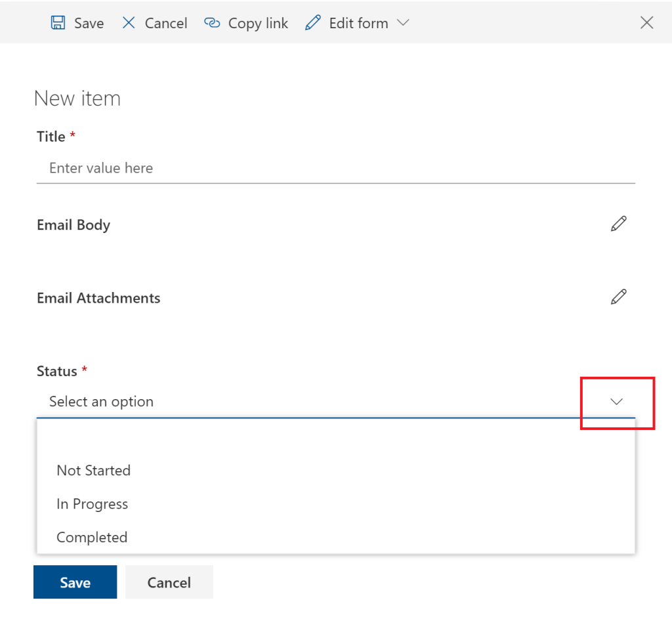Click the X Cancel icon in top bar
The height and width of the screenshot is (617, 672).
tap(129, 23)
